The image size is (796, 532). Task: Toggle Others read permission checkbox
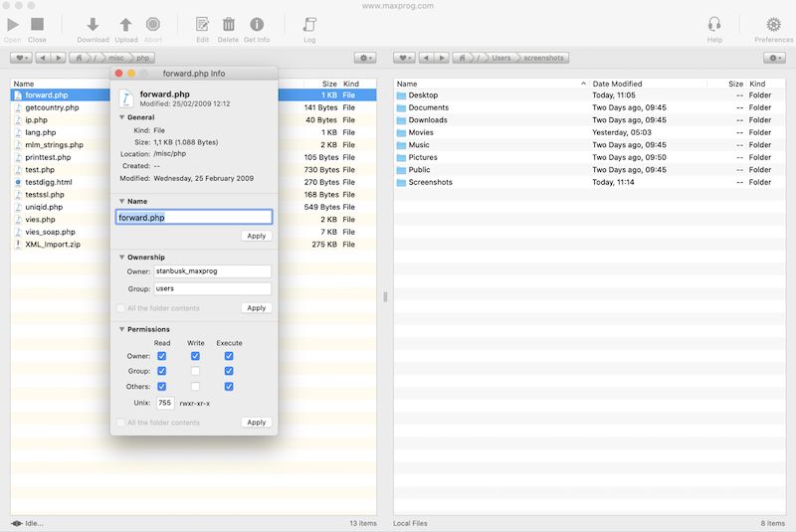[x=162, y=386]
